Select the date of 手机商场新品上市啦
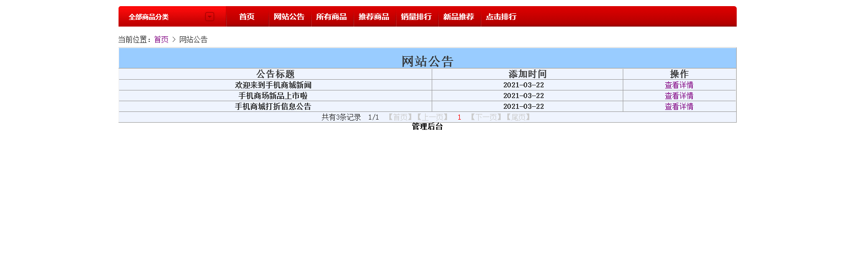This screenshot has width=868, height=277. coord(524,96)
